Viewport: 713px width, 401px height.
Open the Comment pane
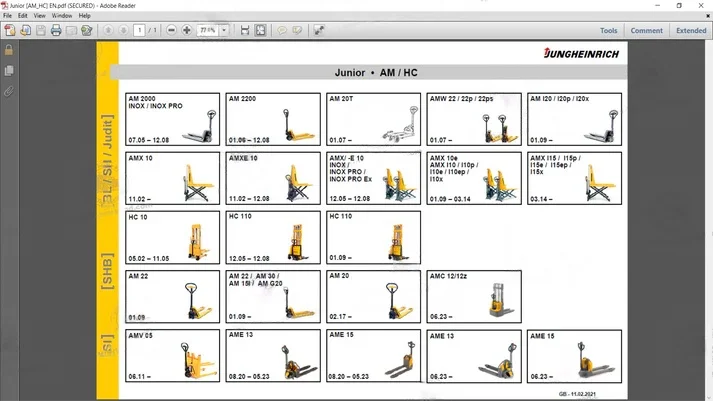click(647, 30)
